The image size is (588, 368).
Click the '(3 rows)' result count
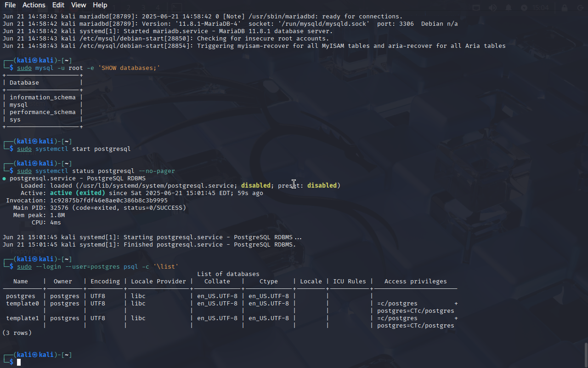(17, 333)
